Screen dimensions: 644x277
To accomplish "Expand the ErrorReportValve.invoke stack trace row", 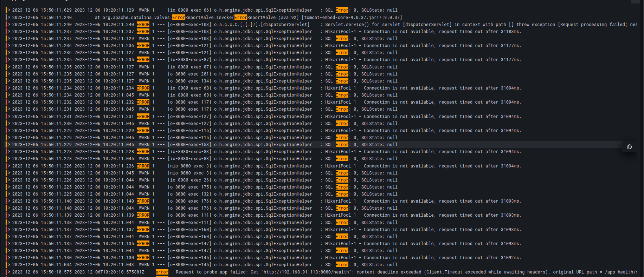I will point(9,17).
